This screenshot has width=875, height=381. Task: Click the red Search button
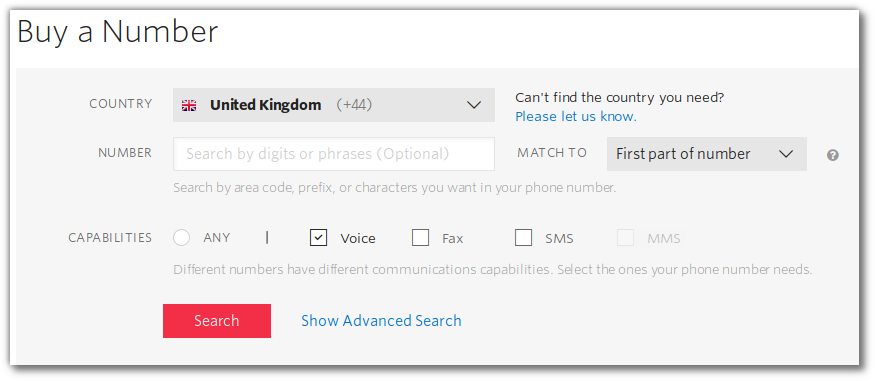[217, 321]
